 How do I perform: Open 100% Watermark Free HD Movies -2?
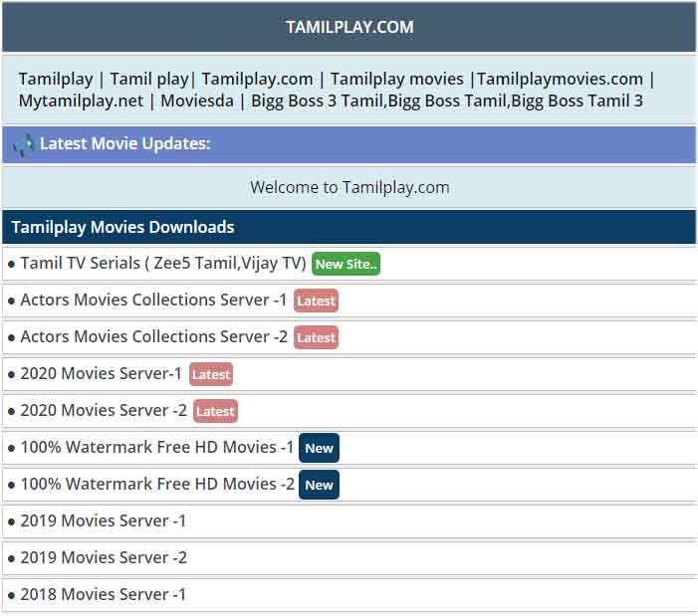point(157,484)
